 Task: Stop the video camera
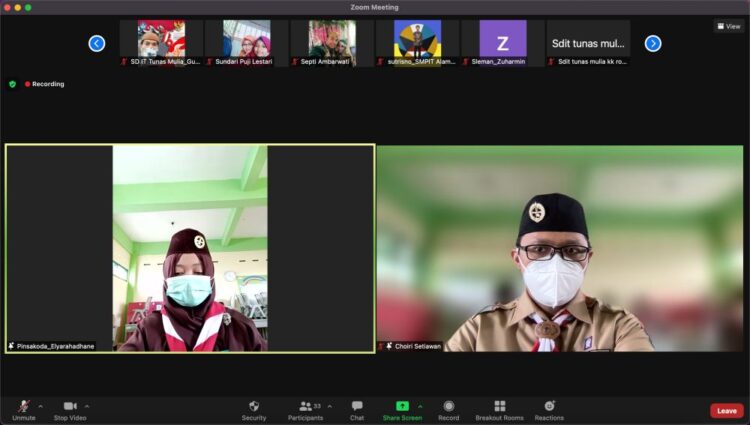(x=69, y=409)
